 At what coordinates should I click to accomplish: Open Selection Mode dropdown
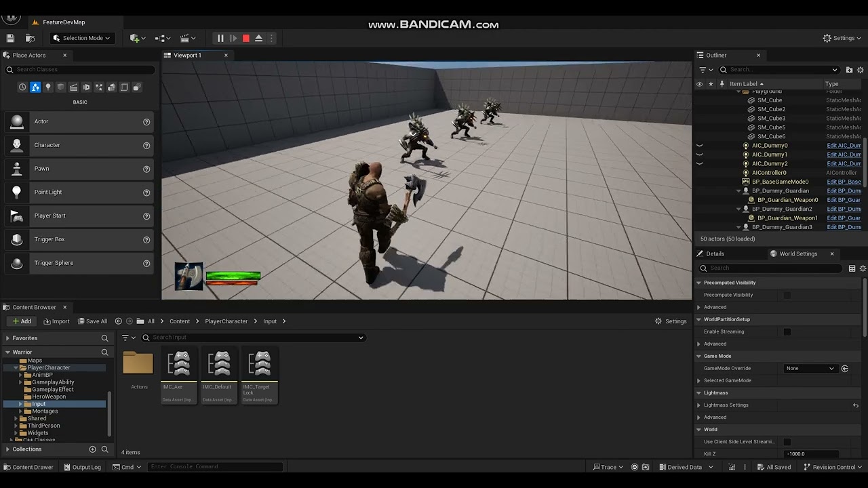(x=81, y=38)
